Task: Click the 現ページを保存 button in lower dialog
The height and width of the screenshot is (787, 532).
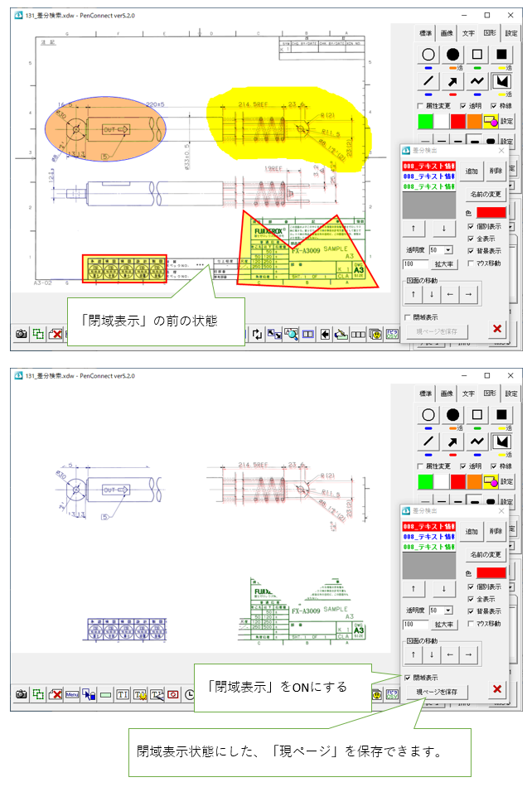Action: click(436, 691)
